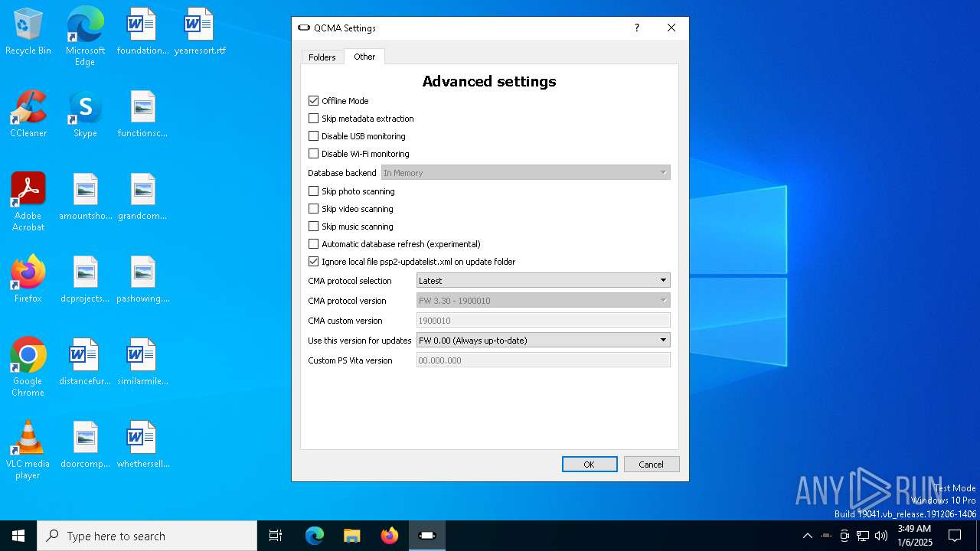Screen dimensions: 980x551
Task: Select the amountsho image file icon
Action: [85, 197]
